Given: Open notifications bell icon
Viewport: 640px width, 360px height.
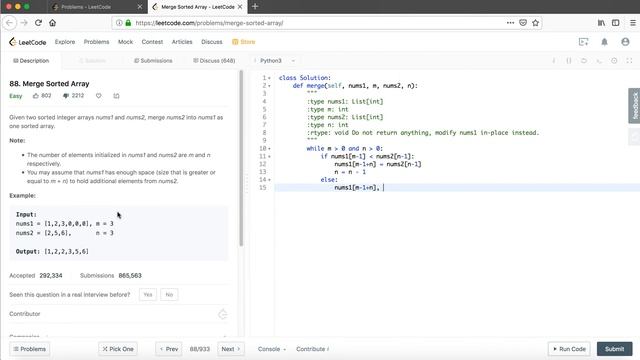Looking at the screenshot, I should pos(604,42).
